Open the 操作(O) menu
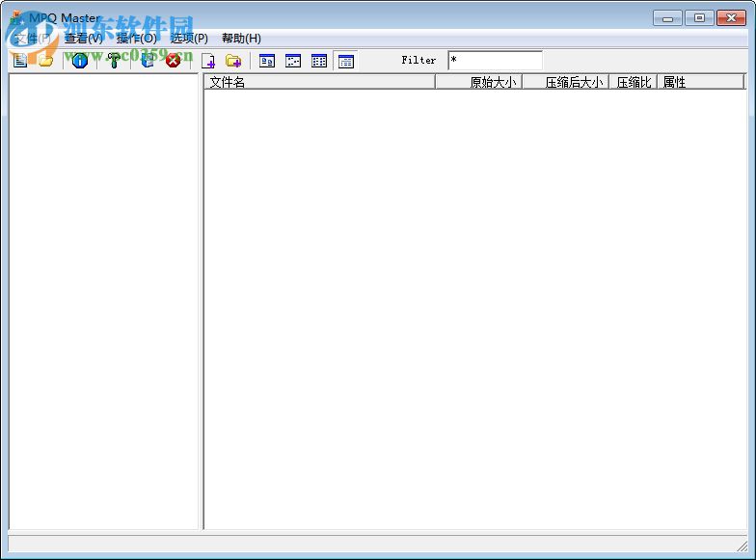The height and width of the screenshot is (560, 756). (x=137, y=39)
